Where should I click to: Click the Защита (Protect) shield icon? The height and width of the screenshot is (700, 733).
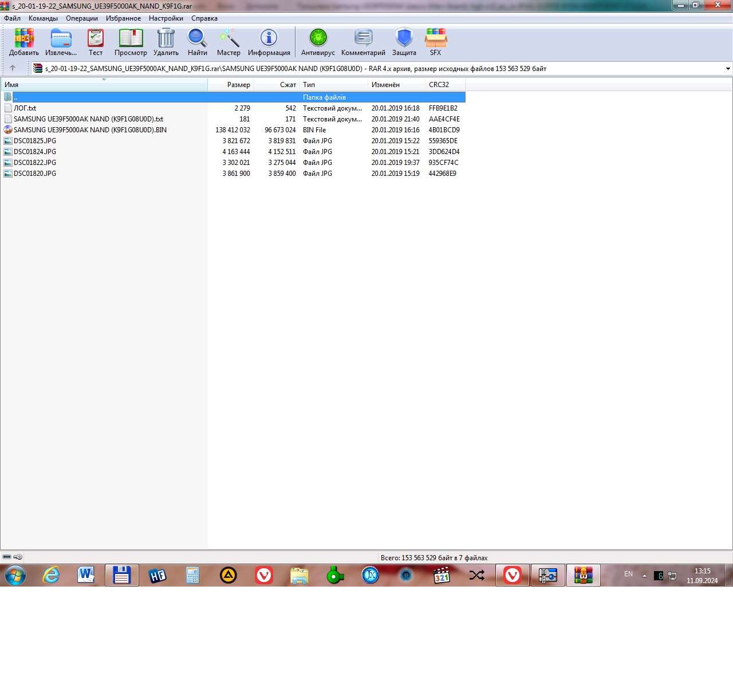pyautogui.click(x=404, y=42)
